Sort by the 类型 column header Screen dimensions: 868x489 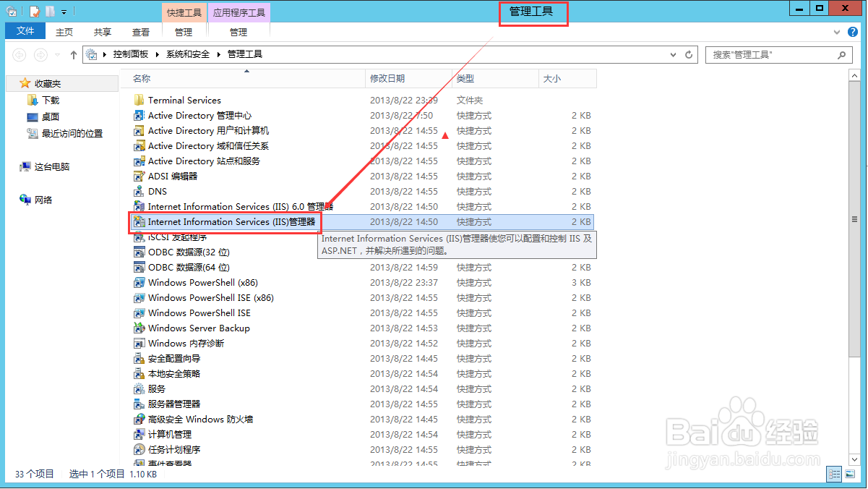(496, 78)
